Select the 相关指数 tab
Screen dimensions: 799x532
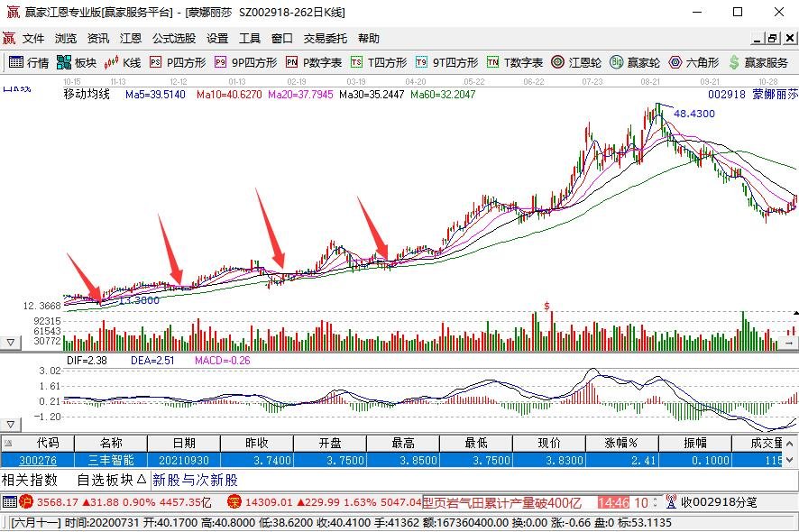[29, 480]
